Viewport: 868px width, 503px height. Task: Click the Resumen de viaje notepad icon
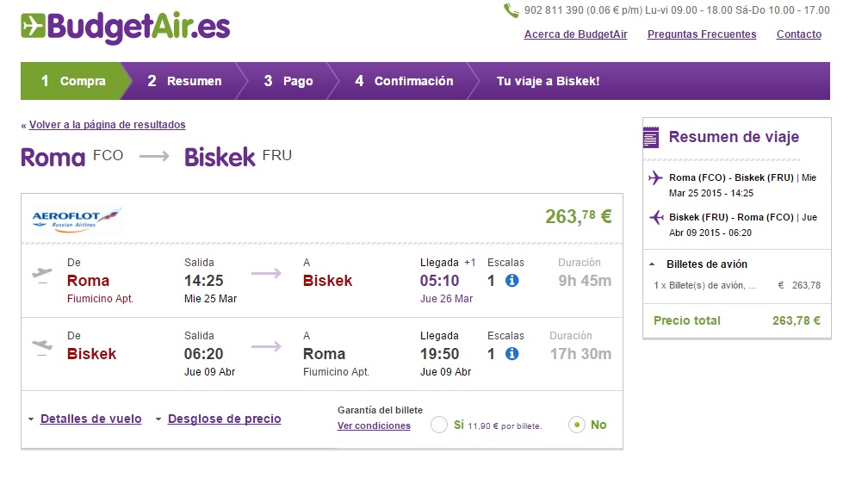pos(651,137)
